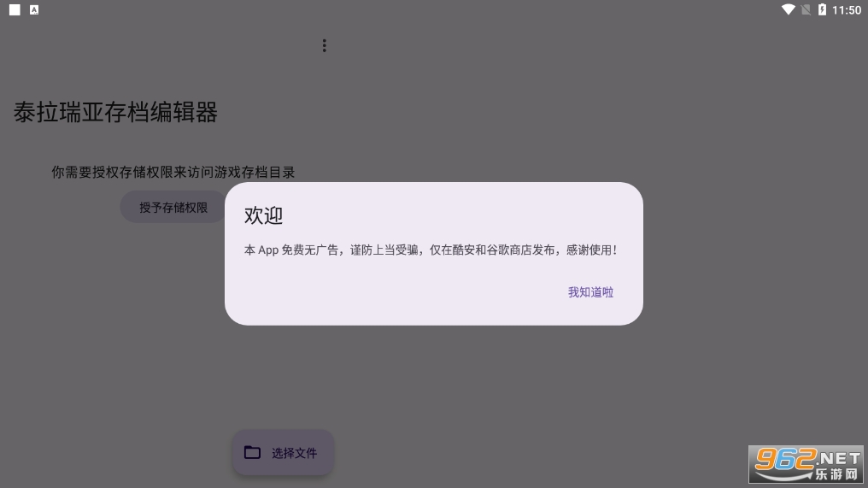The width and height of the screenshot is (868, 488).
Task: Tap the charging battery icon in status bar
Action: click(x=822, y=9)
